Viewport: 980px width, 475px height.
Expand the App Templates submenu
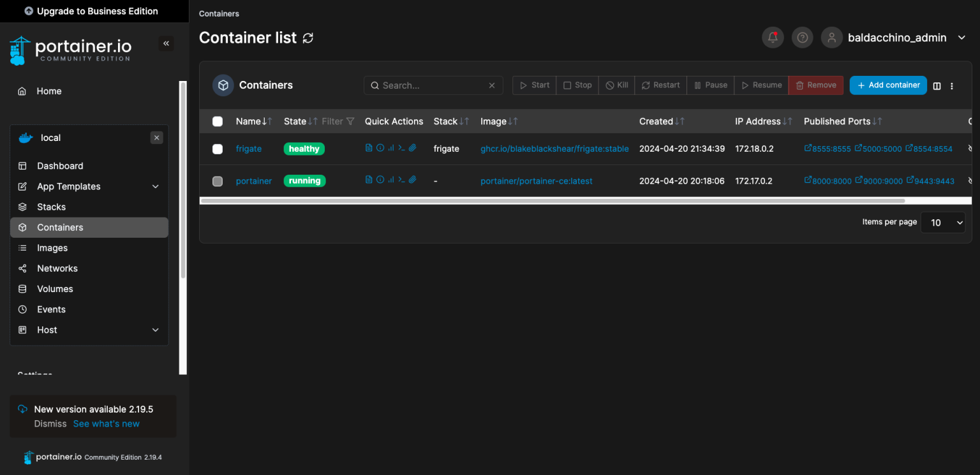155,186
